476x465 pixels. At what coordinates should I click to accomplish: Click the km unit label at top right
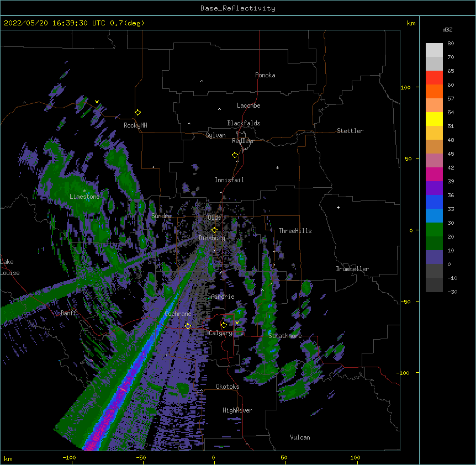[411, 23]
